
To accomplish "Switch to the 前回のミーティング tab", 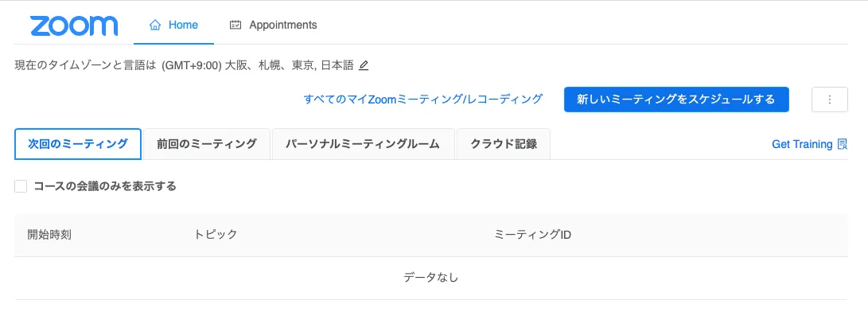I will (207, 144).
